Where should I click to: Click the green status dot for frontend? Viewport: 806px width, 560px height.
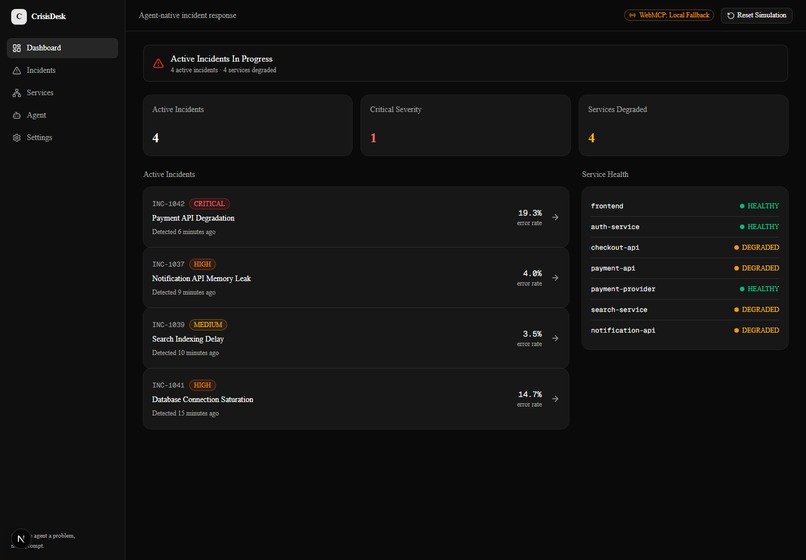click(x=742, y=206)
